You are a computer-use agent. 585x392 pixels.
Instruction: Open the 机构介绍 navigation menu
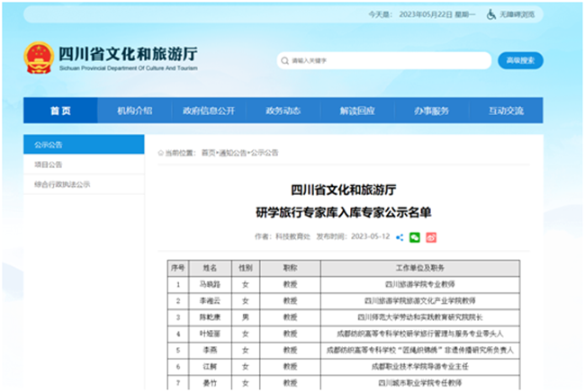point(134,111)
